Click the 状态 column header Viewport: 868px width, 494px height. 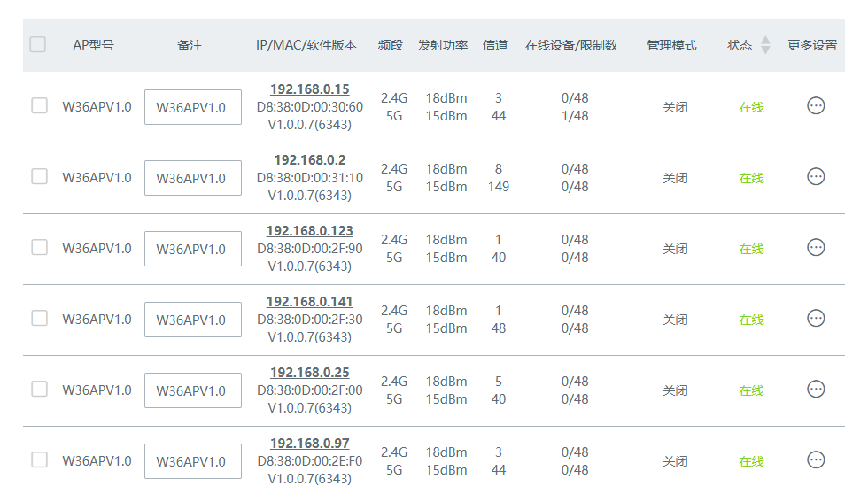[739, 45]
